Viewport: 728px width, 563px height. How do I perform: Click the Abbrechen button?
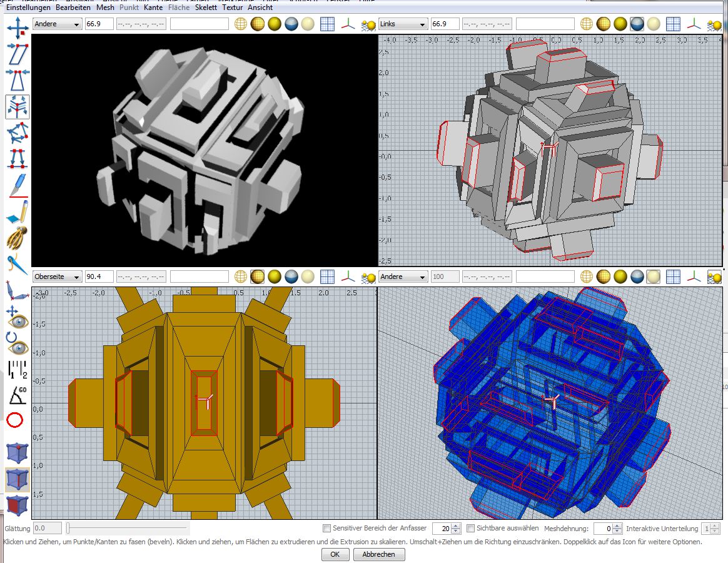(x=379, y=554)
